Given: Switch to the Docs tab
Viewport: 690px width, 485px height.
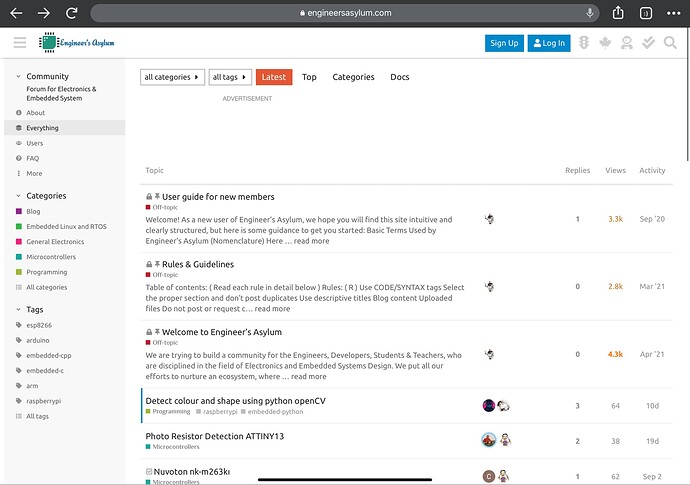Looking at the screenshot, I should tap(400, 77).
